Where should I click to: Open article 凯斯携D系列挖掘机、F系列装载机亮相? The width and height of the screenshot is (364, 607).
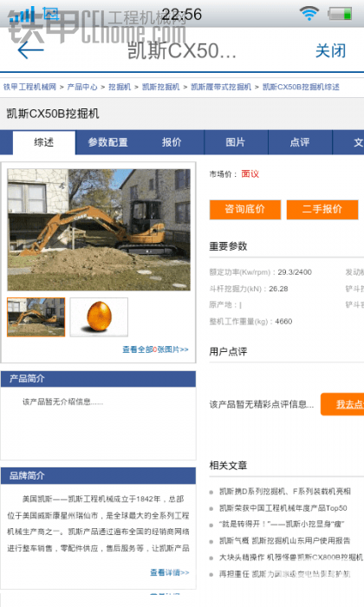(285, 492)
